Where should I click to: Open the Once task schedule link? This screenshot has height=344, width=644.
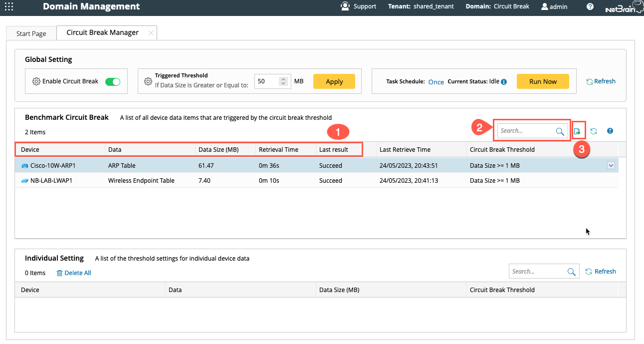[x=436, y=82]
